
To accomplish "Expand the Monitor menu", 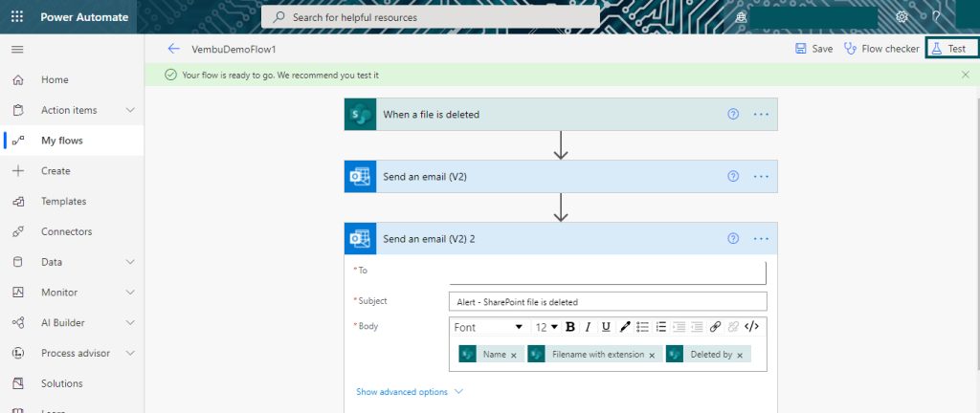I will pos(130,292).
